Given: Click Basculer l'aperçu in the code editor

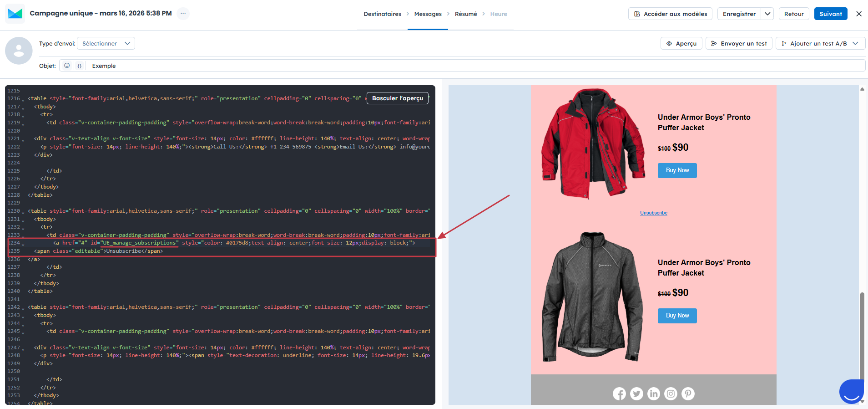Looking at the screenshot, I should pyautogui.click(x=398, y=98).
